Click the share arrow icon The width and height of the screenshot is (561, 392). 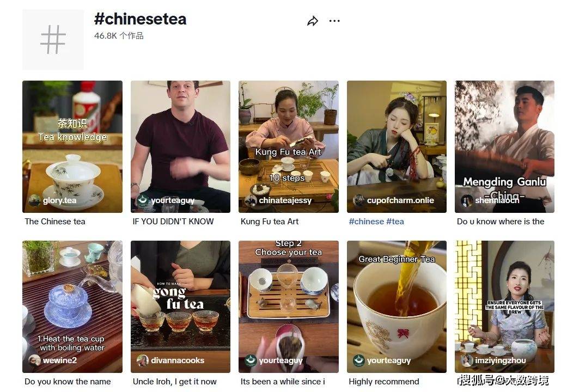(313, 21)
